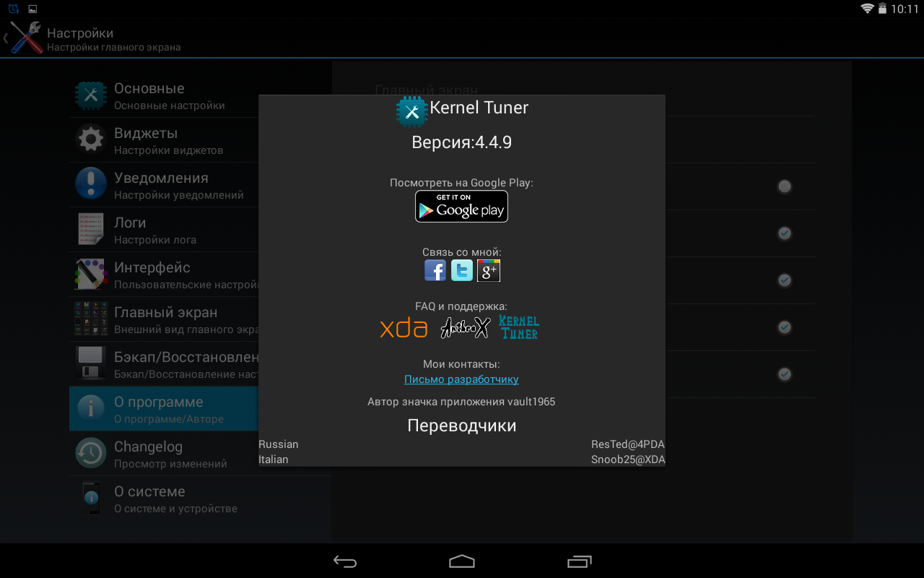Open the teal Kernel Tuner support logo
Image resolution: width=924 pixels, height=578 pixels.
[519, 327]
